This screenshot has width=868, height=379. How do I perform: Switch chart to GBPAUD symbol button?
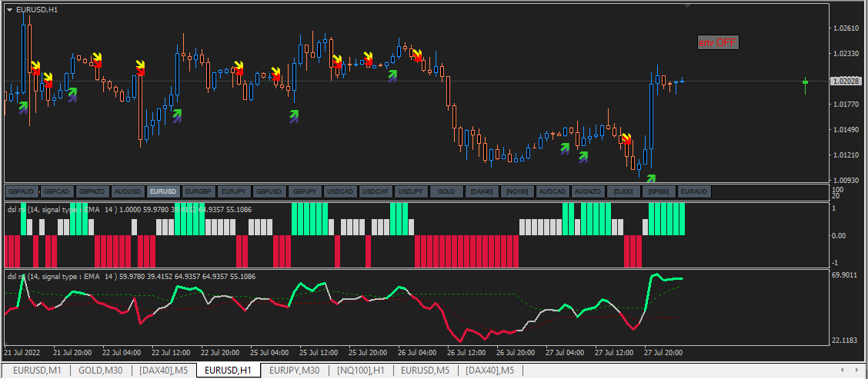(x=22, y=191)
